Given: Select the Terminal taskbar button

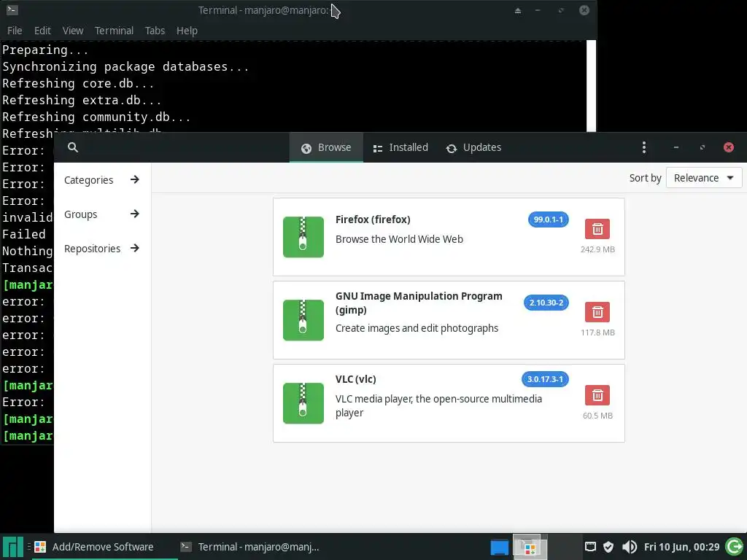Looking at the screenshot, I should coord(250,547).
